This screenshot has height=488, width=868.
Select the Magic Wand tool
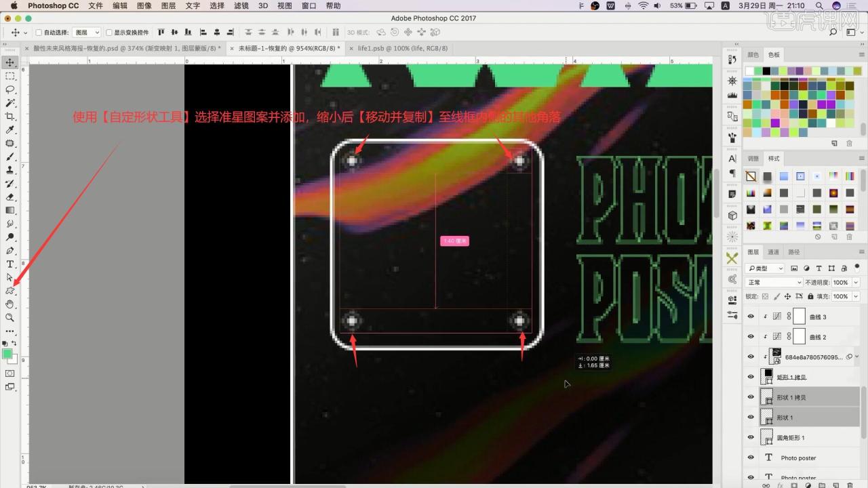(x=10, y=103)
